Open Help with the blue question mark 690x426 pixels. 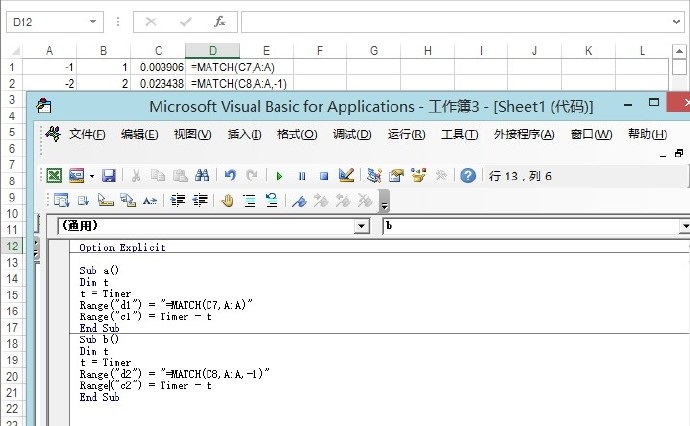coord(468,176)
